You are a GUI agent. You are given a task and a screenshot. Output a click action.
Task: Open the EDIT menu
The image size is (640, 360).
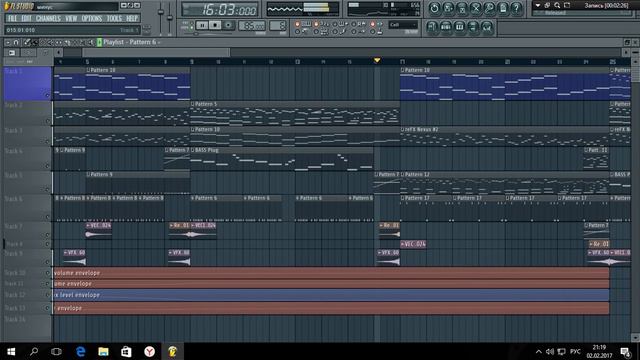27,18
